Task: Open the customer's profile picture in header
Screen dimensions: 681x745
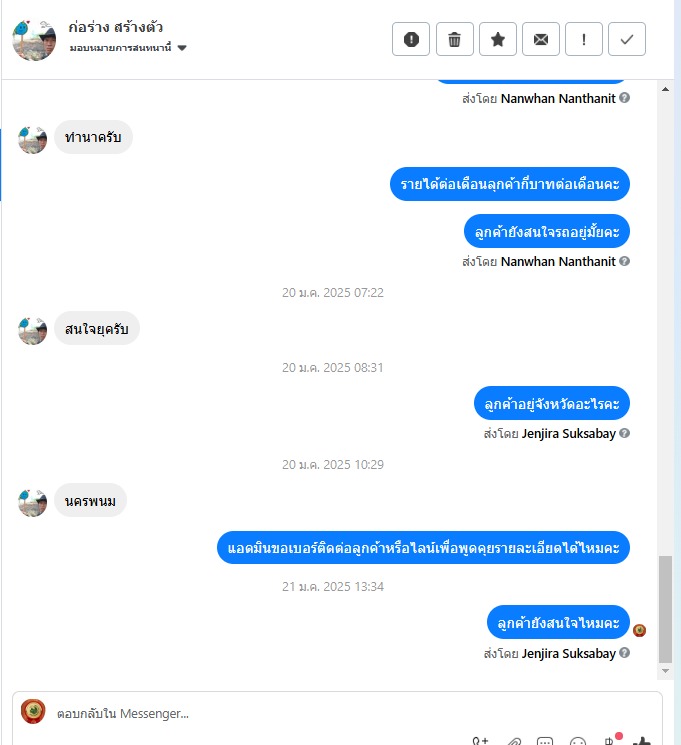Action: (34, 40)
